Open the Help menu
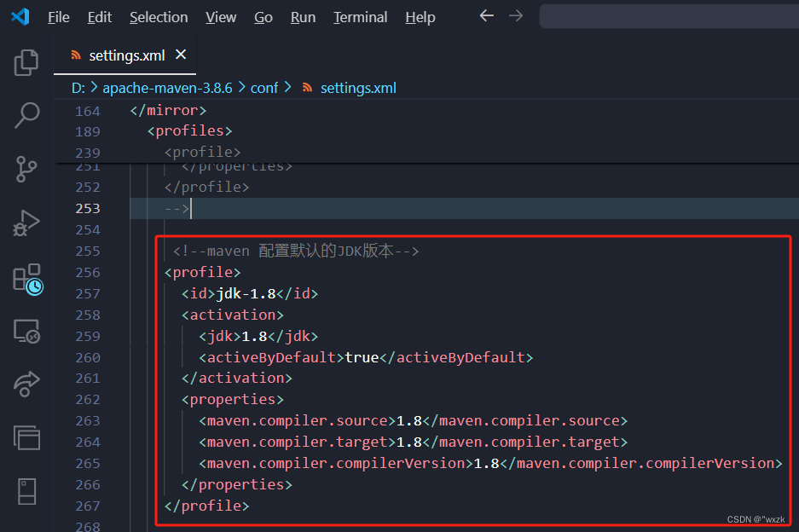The image size is (799, 532). (420, 17)
